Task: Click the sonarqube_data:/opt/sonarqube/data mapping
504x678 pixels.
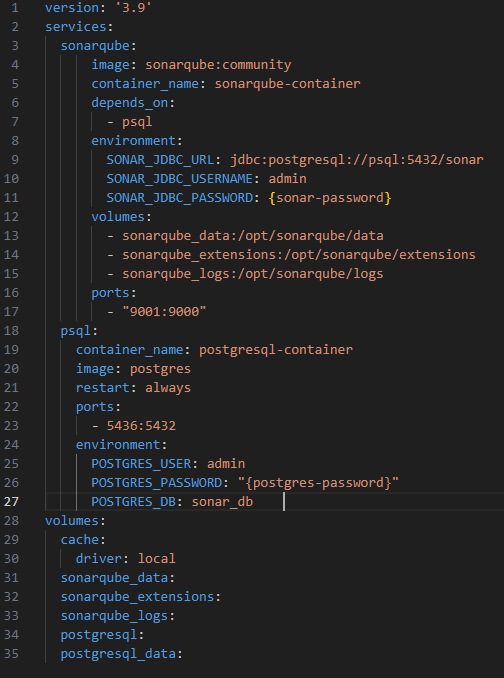Action: [253, 236]
